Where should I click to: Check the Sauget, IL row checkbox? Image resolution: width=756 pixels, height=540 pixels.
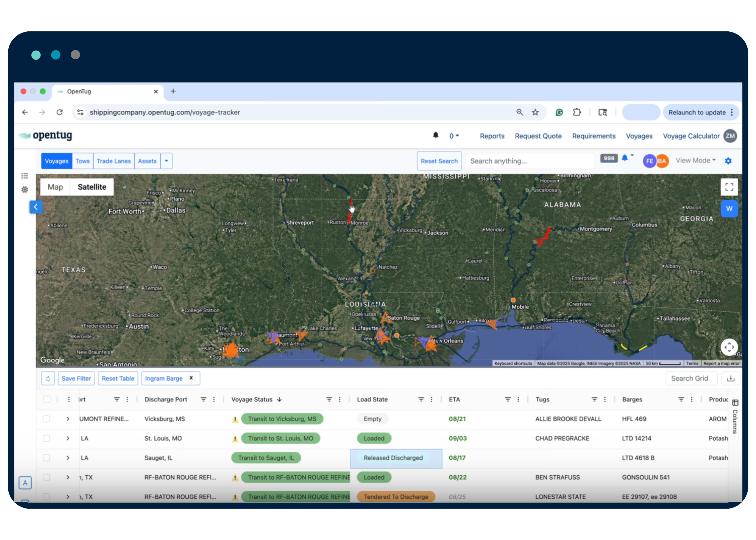pyautogui.click(x=46, y=458)
